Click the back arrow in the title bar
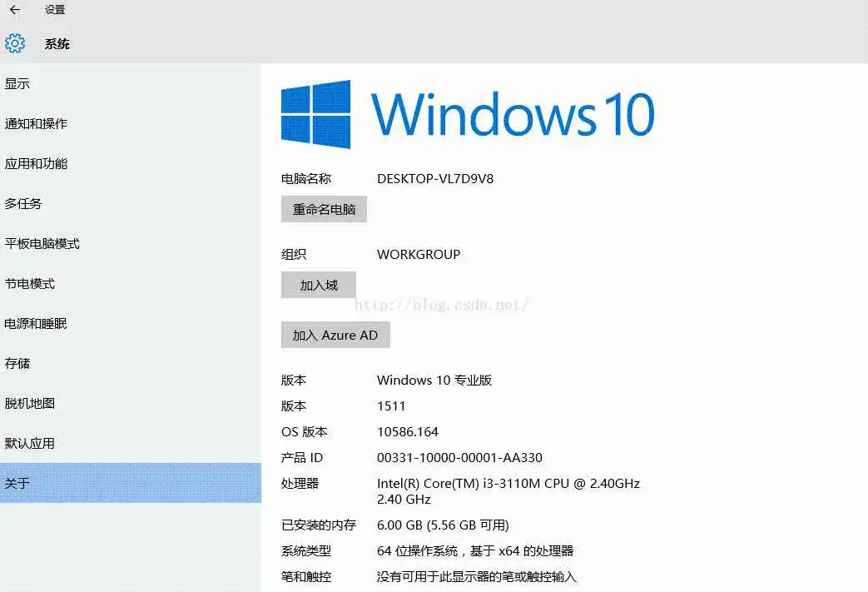Image resolution: width=868 pixels, height=592 pixels. 14,10
